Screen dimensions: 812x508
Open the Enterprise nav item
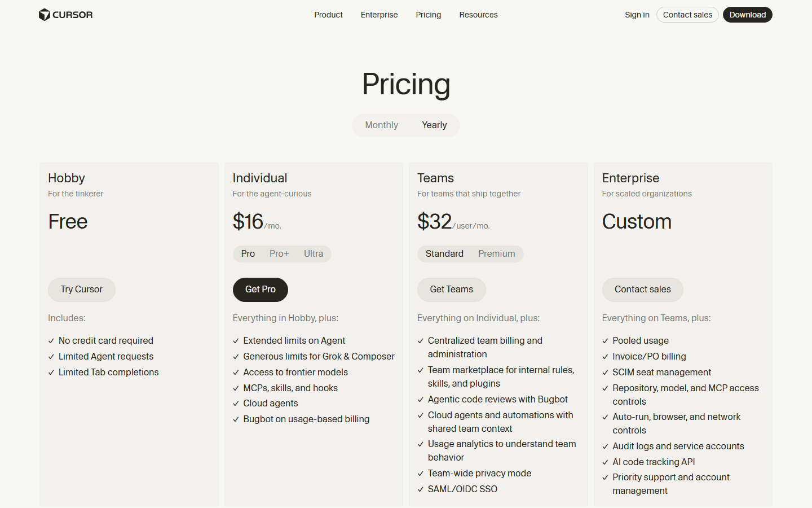(x=379, y=15)
